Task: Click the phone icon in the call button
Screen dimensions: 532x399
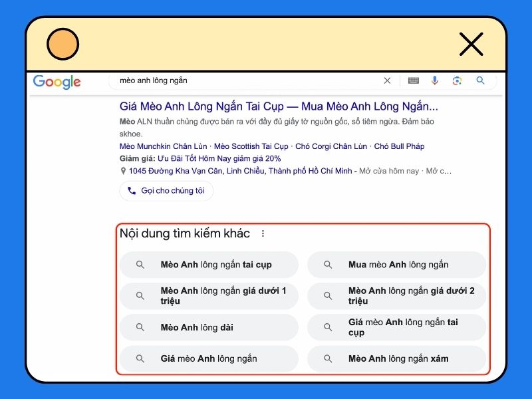Action: pyautogui.click(x=132, y=191)
